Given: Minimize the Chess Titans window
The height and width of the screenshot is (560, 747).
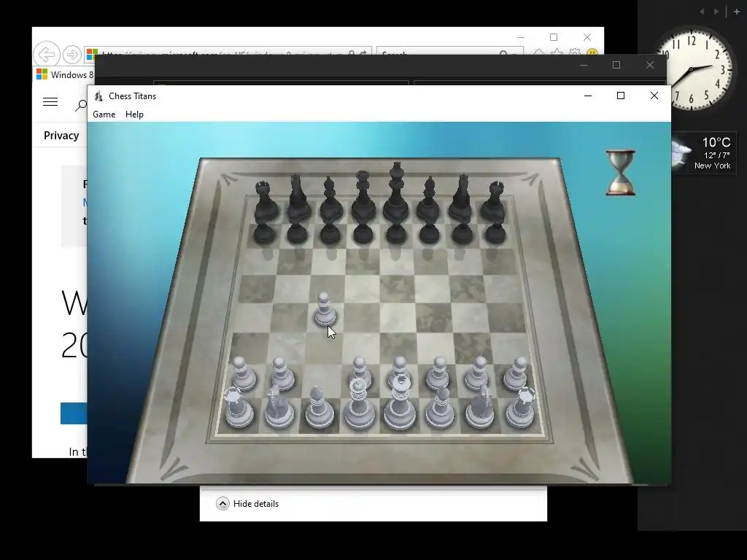Looking at the screenshot, I should (x=588, y=96).
